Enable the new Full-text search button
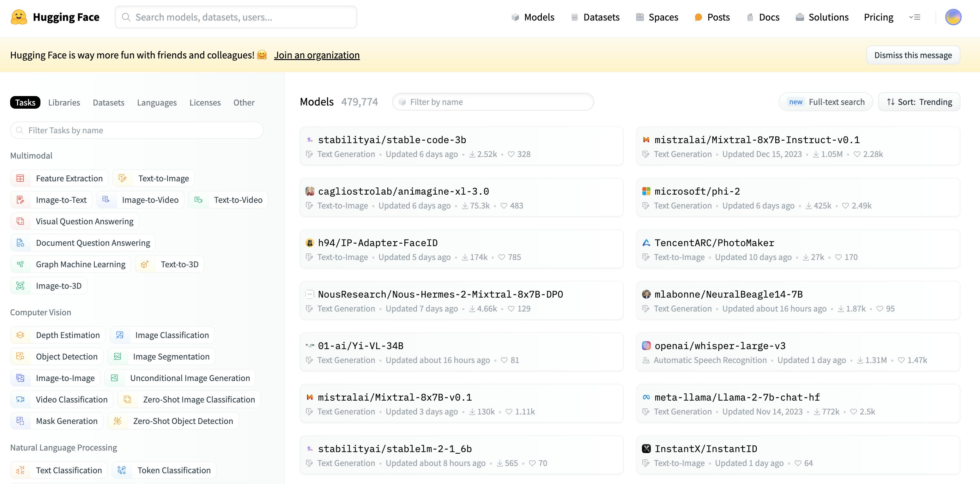Viewport: 980px width, 484px height. click(x=826, y=102)
